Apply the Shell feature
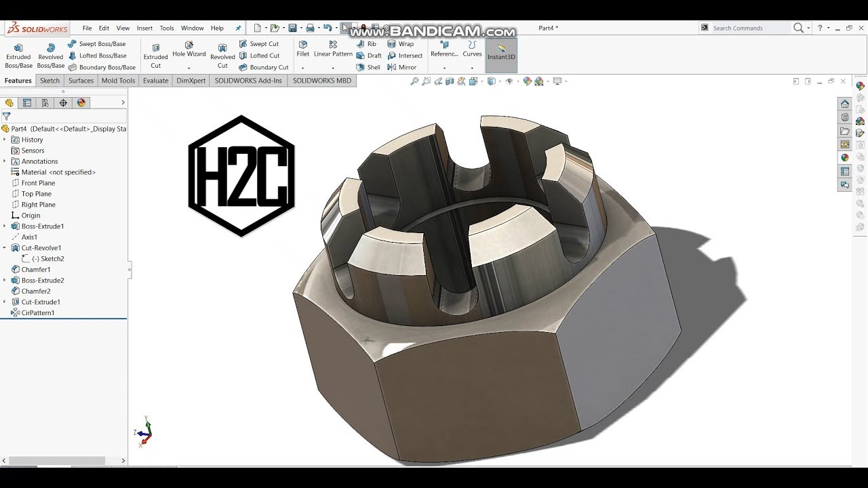Viewport: 868px width, 488px height. [x=368, y=67]
